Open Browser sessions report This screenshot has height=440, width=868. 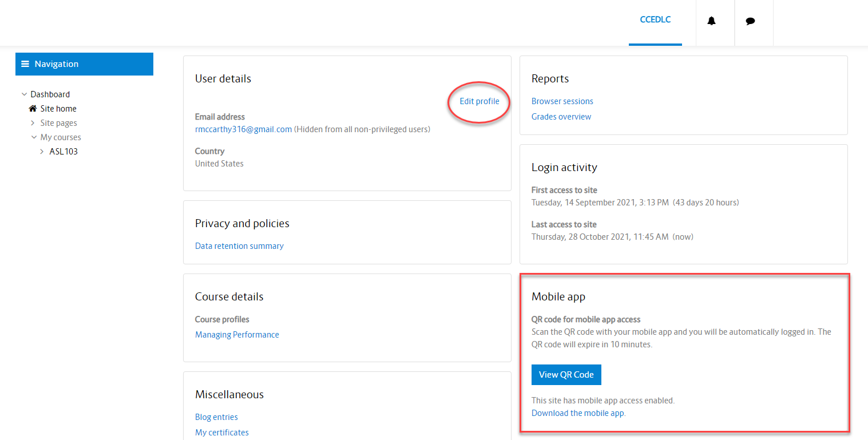pos(562,101)
